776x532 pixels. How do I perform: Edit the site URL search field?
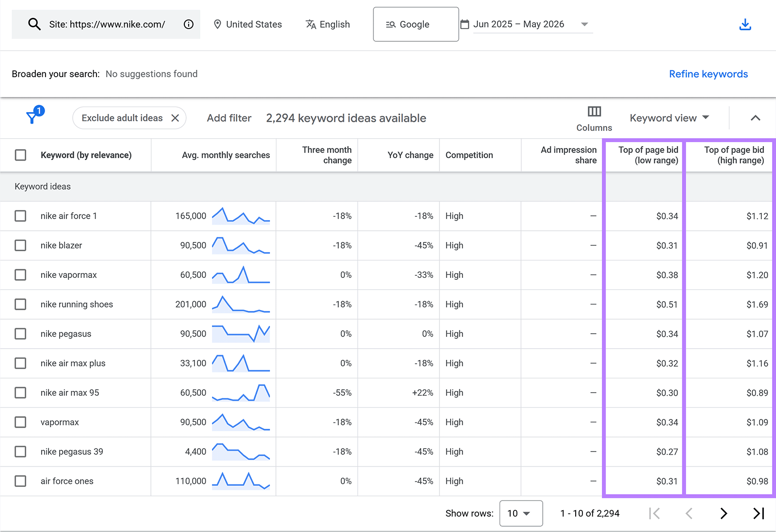[107, 24]
